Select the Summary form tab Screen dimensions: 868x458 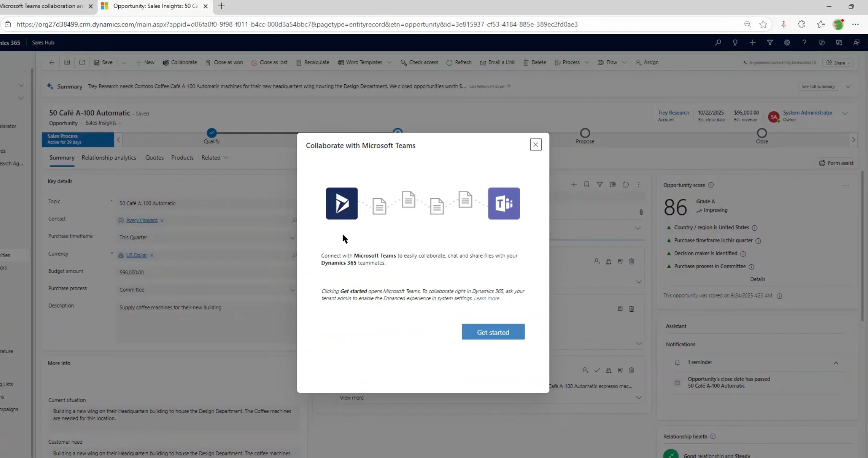[62, 158]
